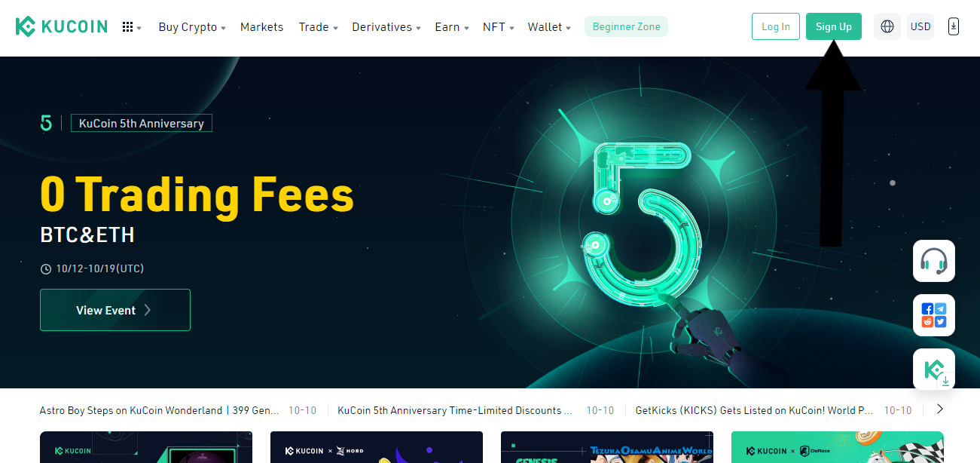
Task: Advance news ticker with right arrow
Action: tap(939, 409)
